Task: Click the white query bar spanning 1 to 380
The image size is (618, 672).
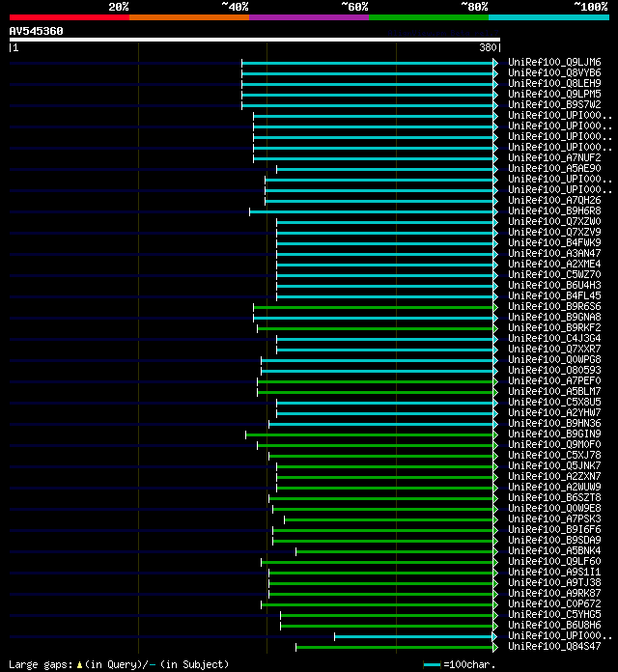Action: coord(255,40)
